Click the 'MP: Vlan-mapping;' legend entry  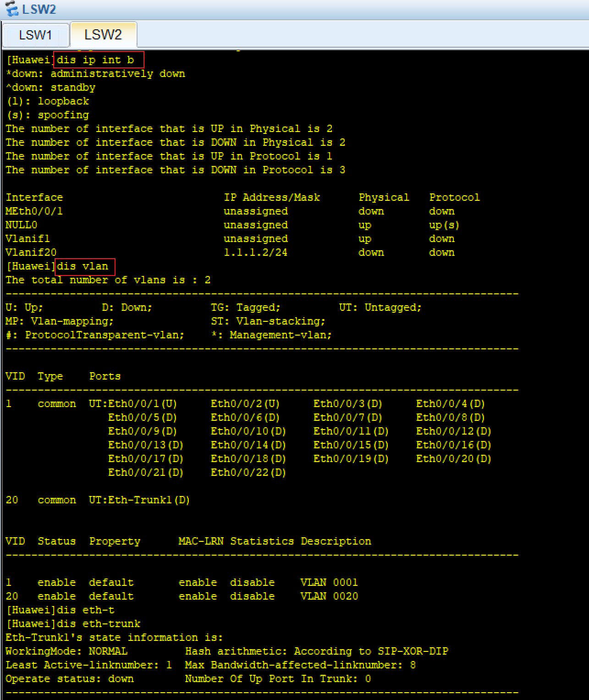60,321
